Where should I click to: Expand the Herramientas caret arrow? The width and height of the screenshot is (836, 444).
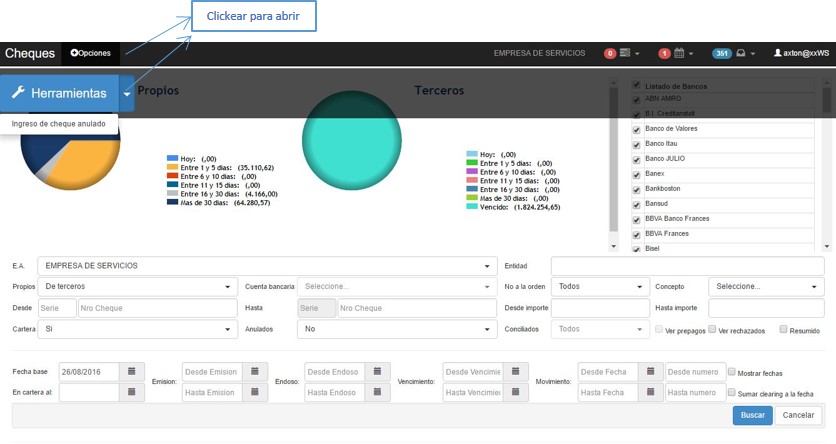[127, 93]
